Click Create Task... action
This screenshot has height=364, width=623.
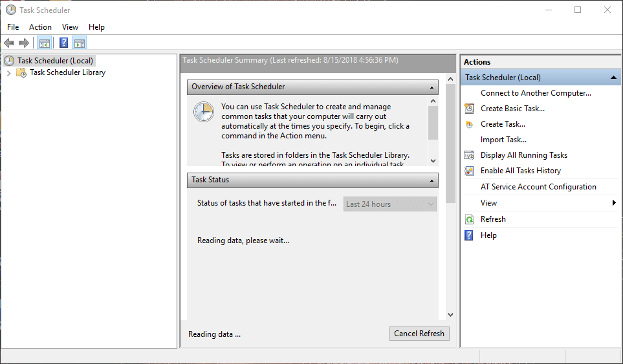tap(503, 124)
